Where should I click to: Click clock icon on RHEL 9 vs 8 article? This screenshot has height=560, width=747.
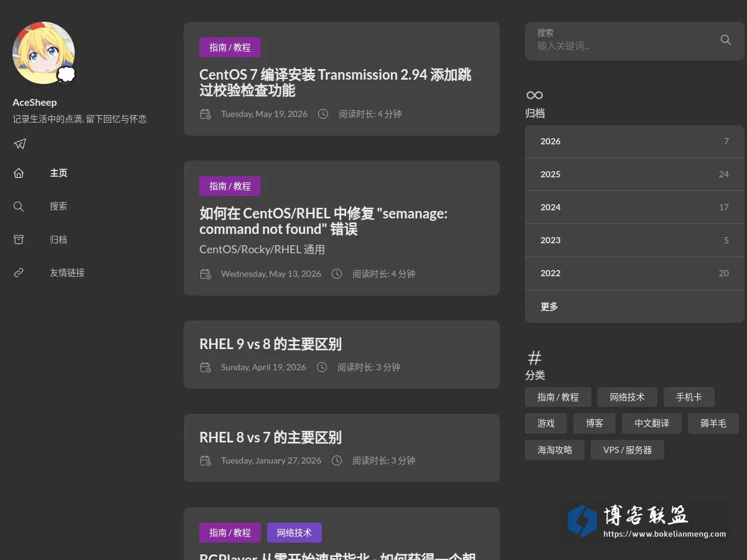322,367
